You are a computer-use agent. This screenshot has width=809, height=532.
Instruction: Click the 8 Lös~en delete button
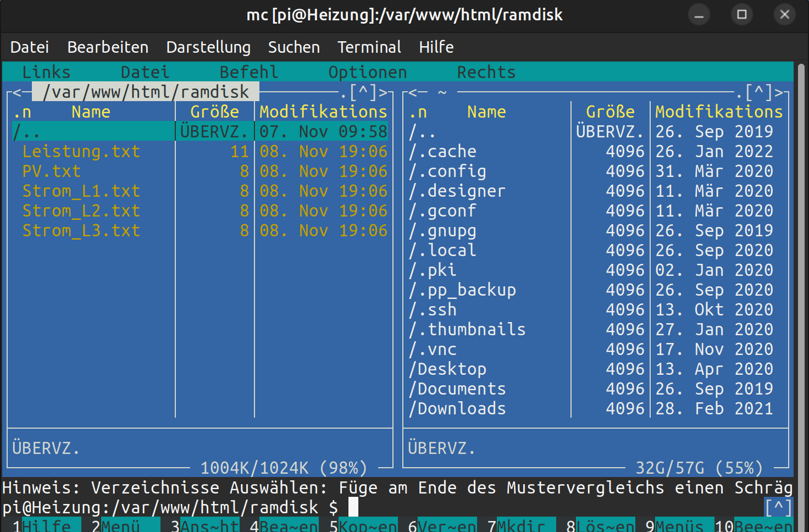[601, 525]
